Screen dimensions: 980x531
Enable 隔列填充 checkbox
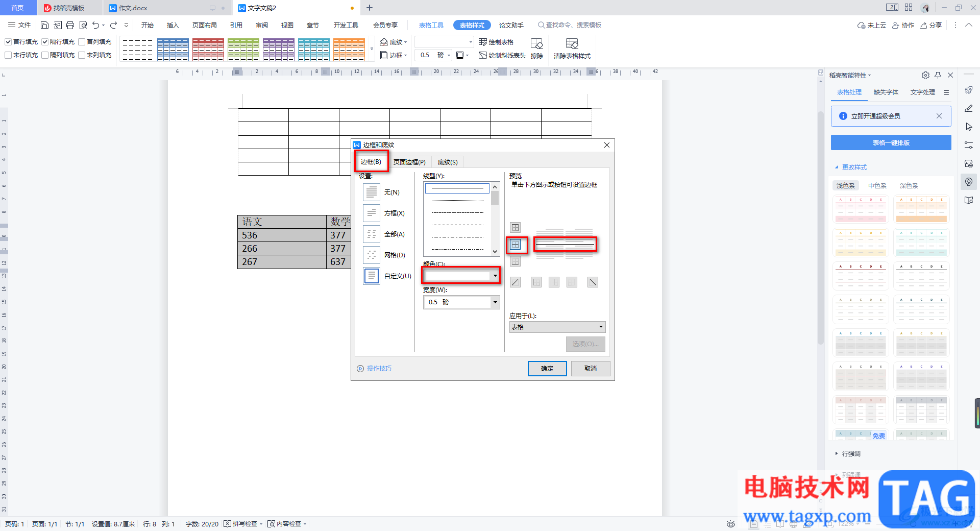pyautogui.click(x=45, y=55)
